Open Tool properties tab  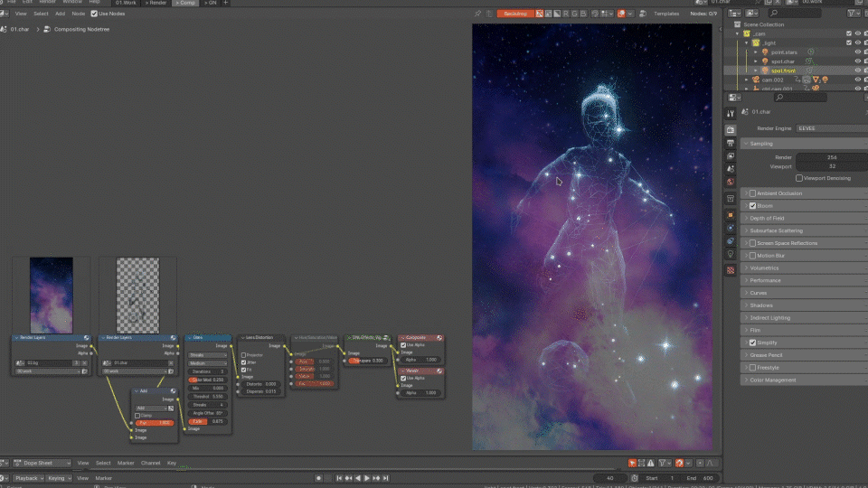point(731,114)
